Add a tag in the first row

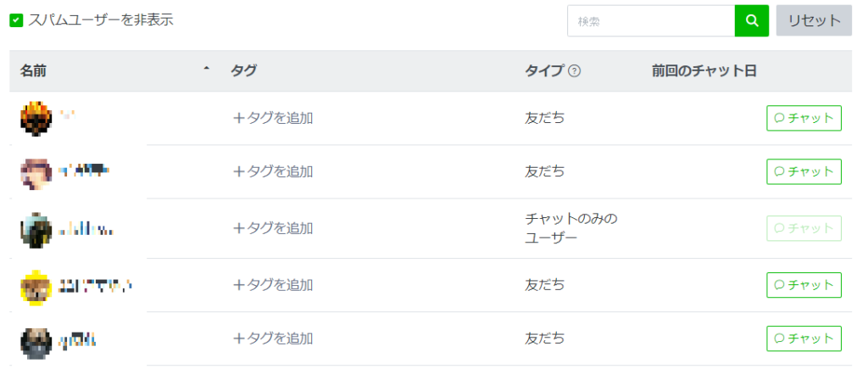(x=274, y=119)
